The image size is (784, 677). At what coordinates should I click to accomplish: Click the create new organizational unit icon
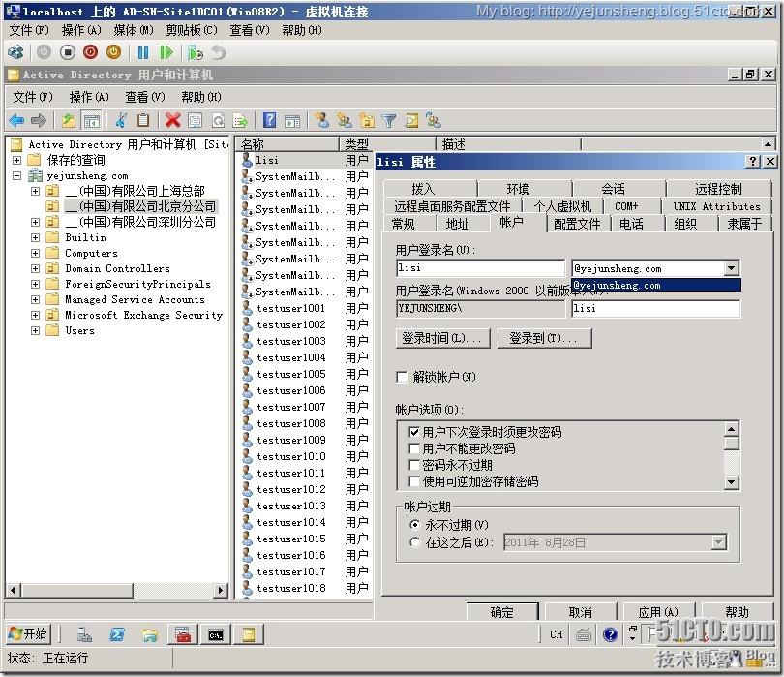click(367, 120)
